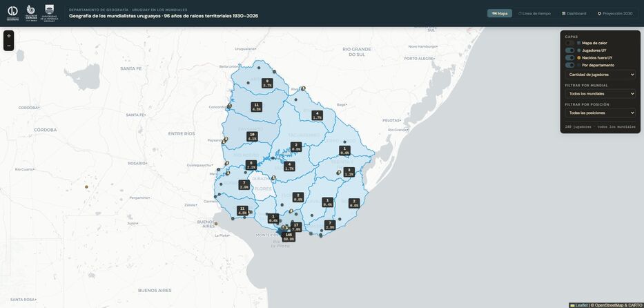The image size is (644, 308).
Task: Click the 'FILTRAR POR MUNDIAL' heading
Action: click(586, 86)
